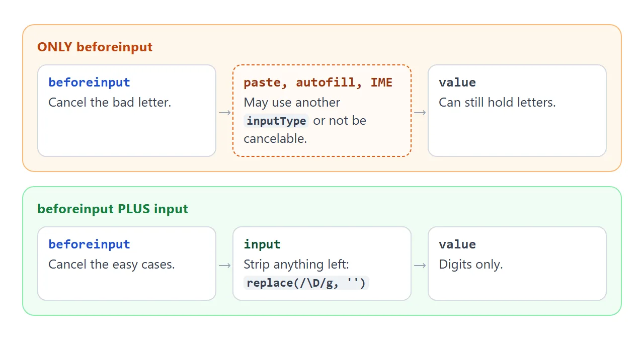Click 'Cancel the easy cases.' text

click(x=112, y=265)
